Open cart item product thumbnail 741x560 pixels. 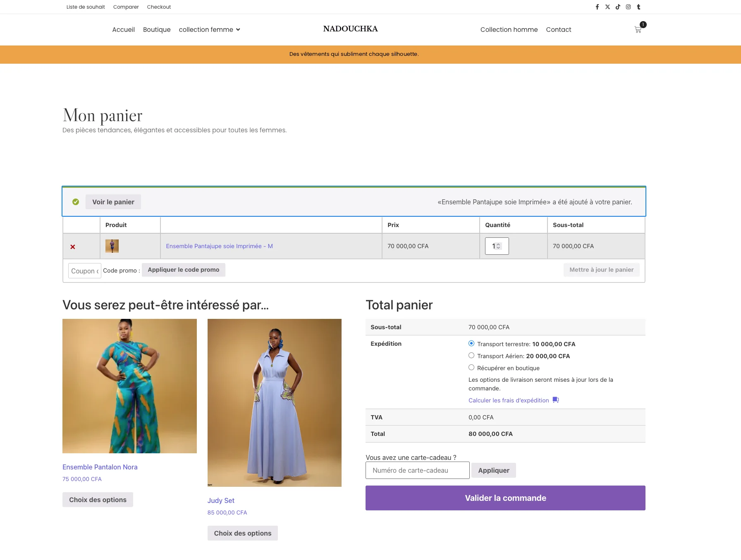point(112,246)
